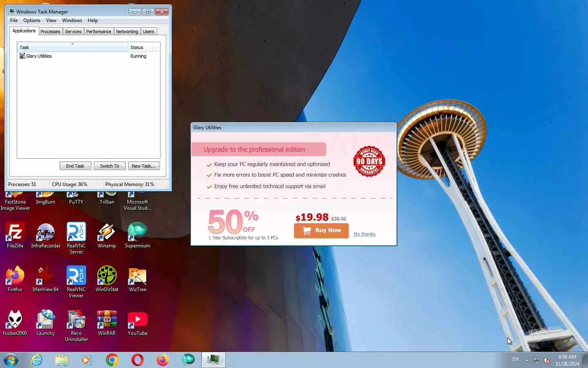Sort by Status column header
588x368 pixels.
point(140,47)
